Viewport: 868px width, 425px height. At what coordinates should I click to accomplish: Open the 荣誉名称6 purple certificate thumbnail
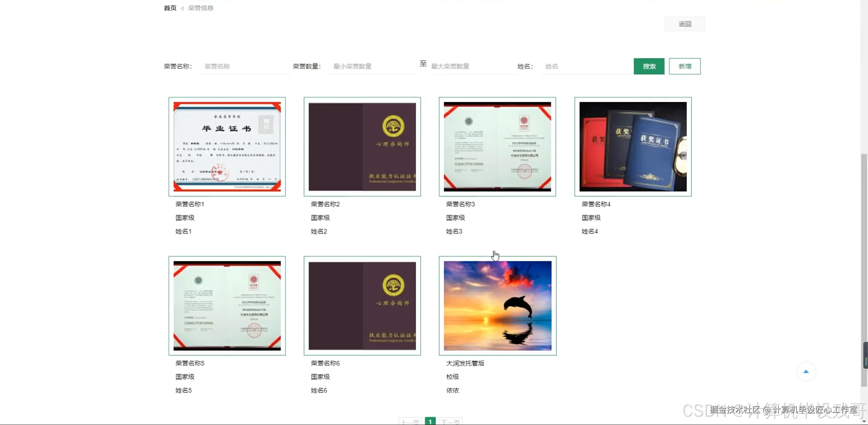point(362,306)
